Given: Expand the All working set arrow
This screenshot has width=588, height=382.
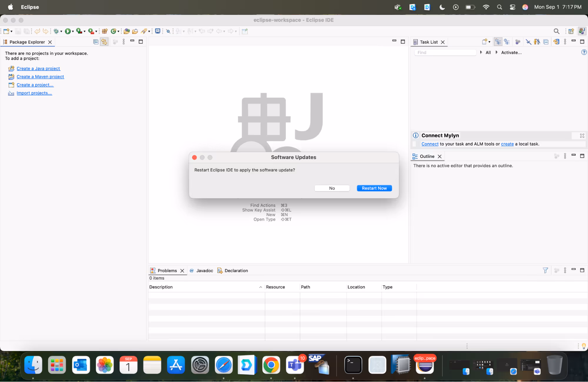Looking at the screenshot, I should point(481,52).
